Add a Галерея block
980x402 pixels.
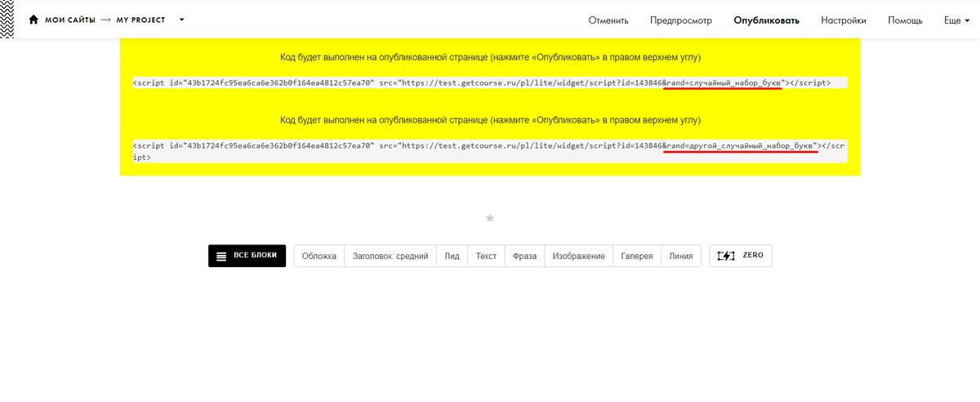[x=637, y=256]
